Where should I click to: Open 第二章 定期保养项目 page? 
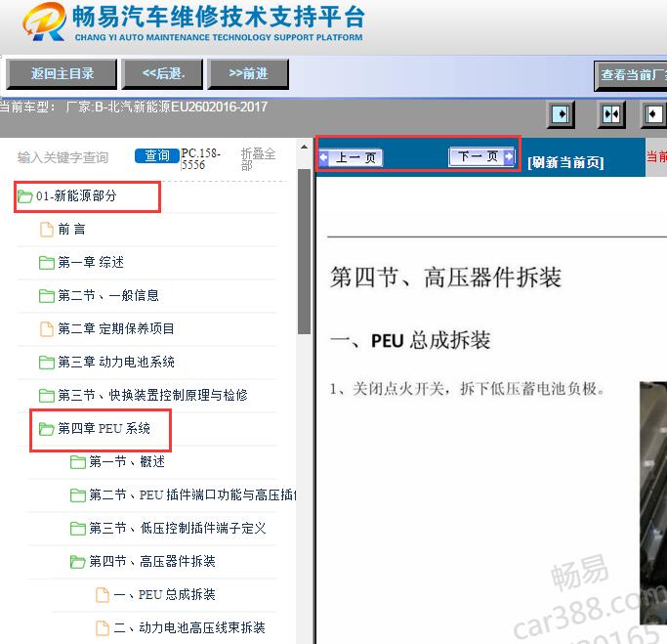[x=115, y=329]
